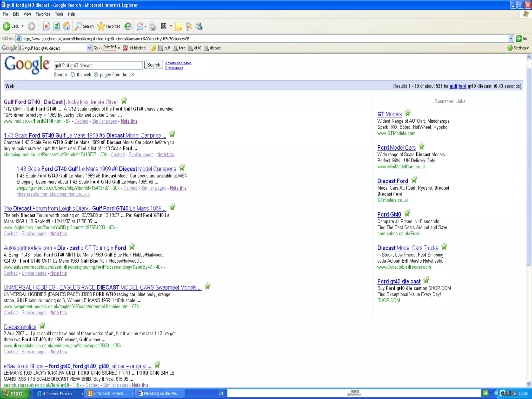Open the Google toolbar Settings dropdown
Viewport: 532px width, 399px height.
point(518,48)
